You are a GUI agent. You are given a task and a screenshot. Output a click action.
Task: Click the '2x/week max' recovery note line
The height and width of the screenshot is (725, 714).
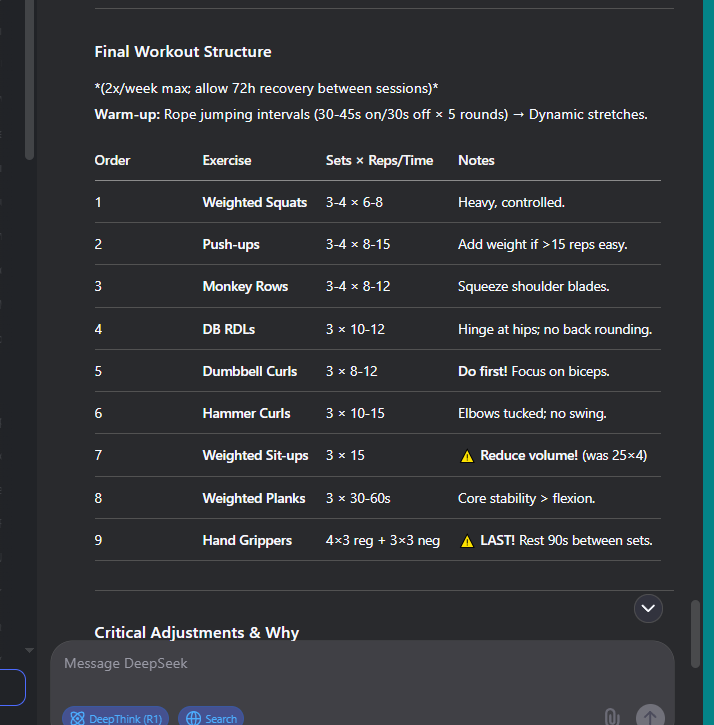(266, 88)
